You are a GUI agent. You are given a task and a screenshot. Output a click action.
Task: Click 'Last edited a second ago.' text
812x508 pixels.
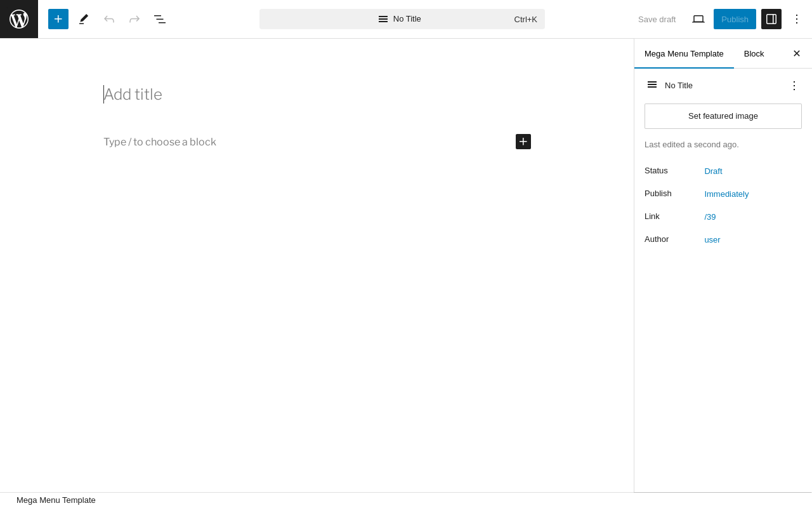click(x=691, y=144)
